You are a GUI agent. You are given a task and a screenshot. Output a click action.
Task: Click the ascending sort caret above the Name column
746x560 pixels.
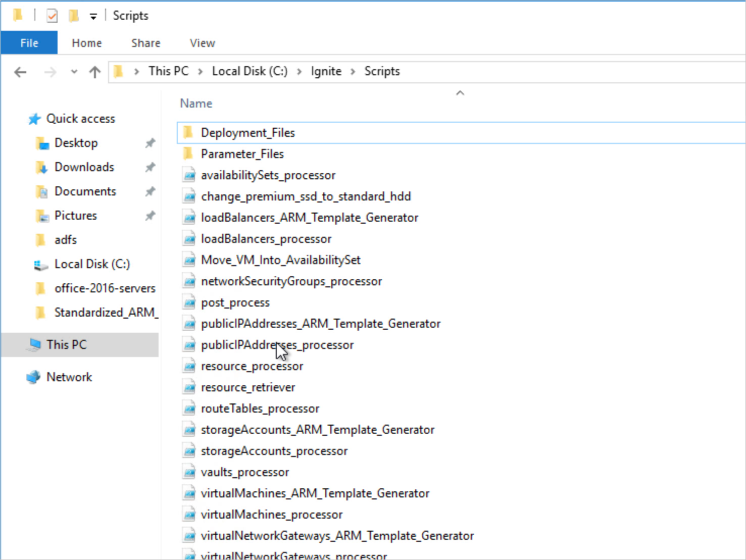(460, 93)
